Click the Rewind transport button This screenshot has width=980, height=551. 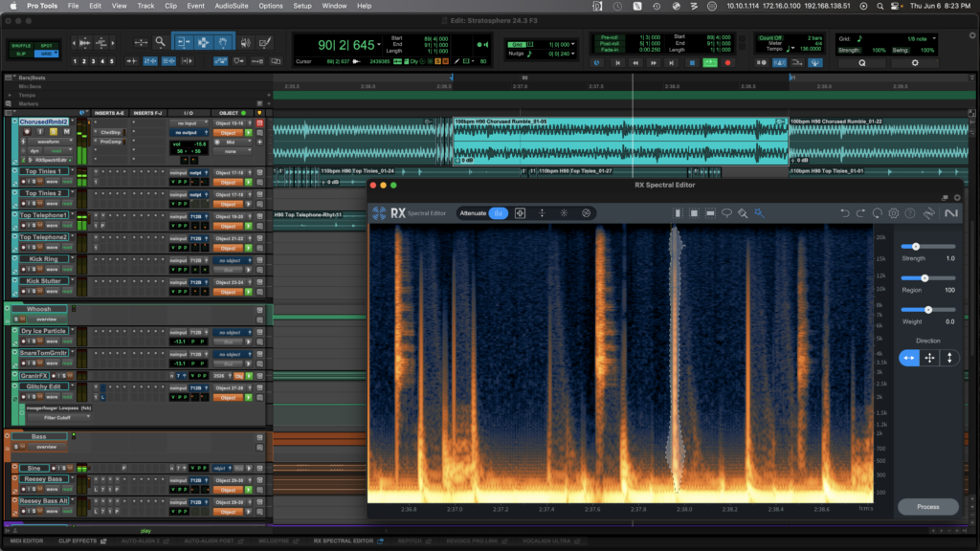coord(635,62)
